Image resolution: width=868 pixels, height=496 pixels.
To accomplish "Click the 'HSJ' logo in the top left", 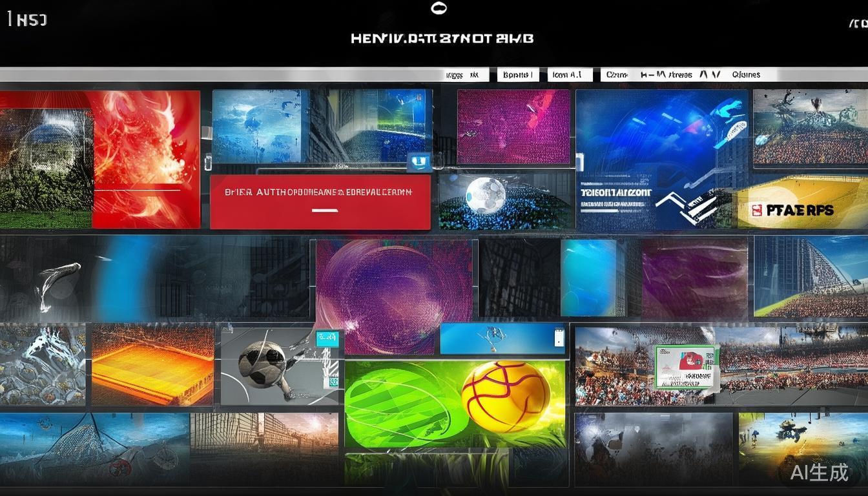I will click(27, 19).
